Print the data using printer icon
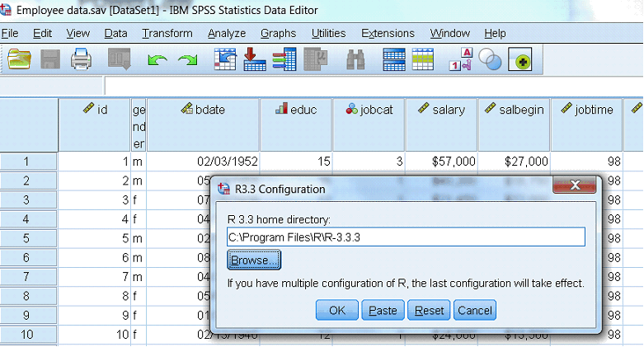 [81, 59]
